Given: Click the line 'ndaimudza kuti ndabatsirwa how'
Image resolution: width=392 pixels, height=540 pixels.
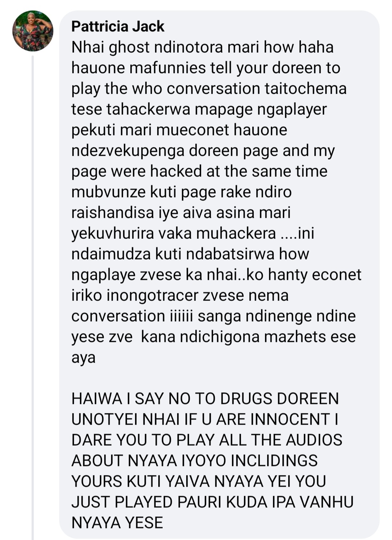Looking at the screenshot, I should [190, 254].
